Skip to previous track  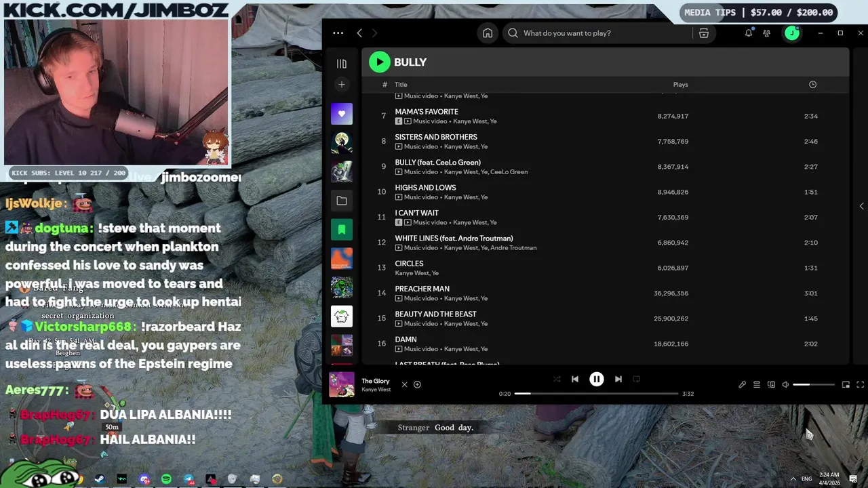pos(574,380)
